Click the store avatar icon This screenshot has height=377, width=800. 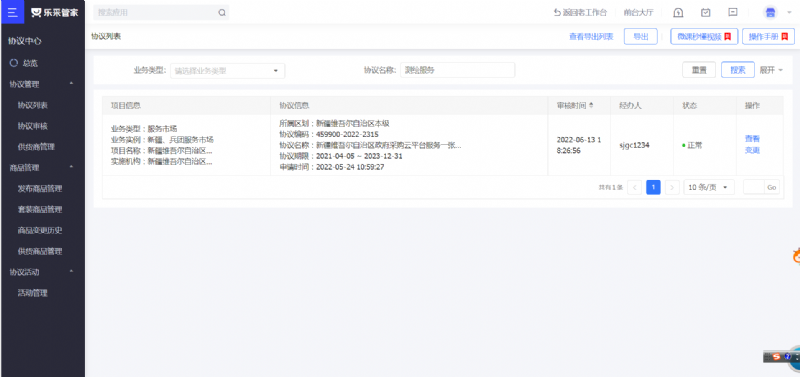[770, 12]
